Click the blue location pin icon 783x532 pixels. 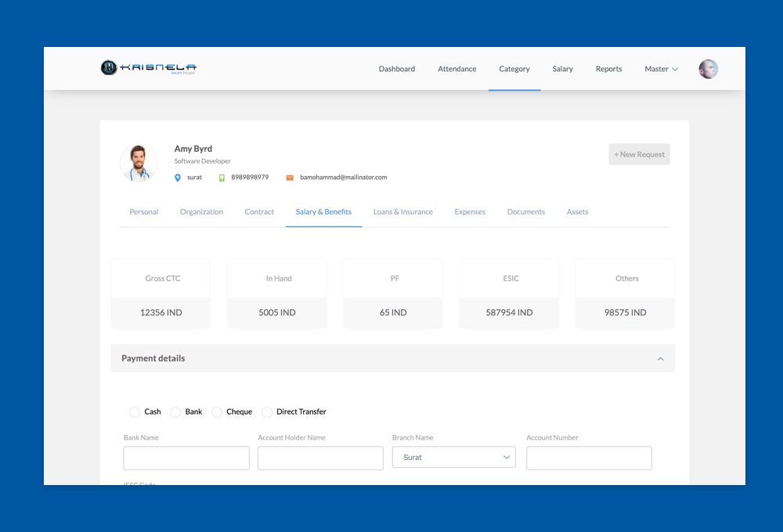178,178
